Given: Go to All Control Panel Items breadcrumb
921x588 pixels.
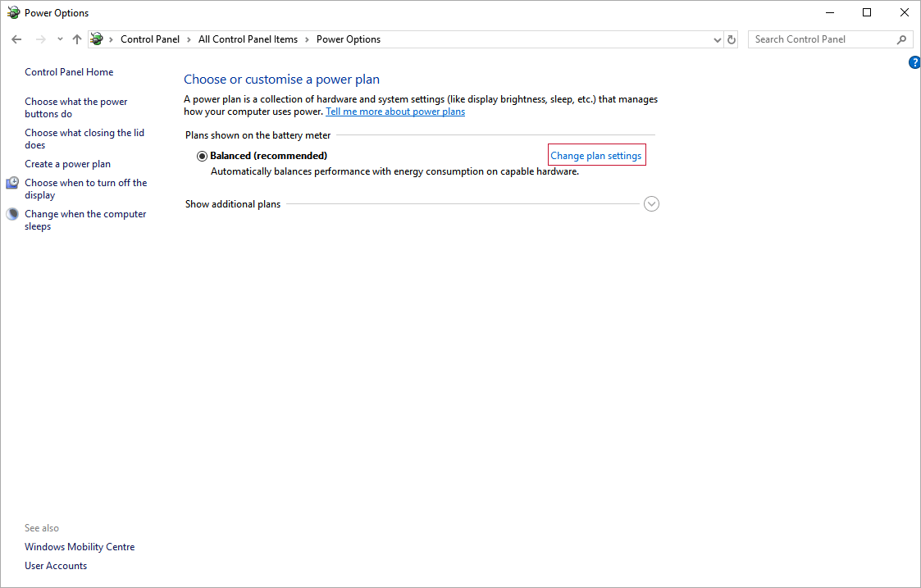Looking at the screenshot, I should pyautogui.click(x=248, y=39).
